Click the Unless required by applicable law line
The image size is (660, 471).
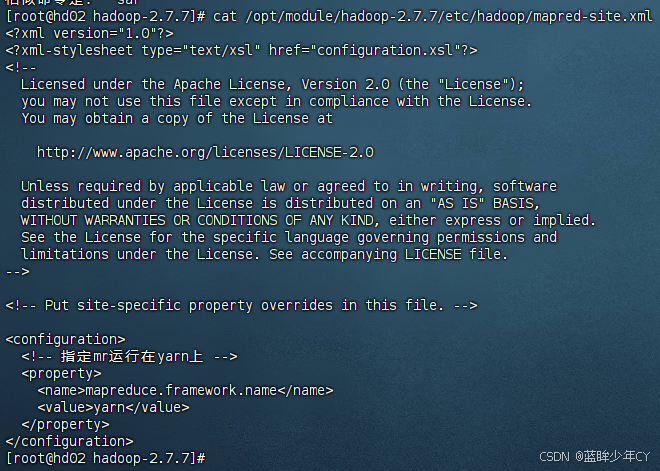[289, 186]
